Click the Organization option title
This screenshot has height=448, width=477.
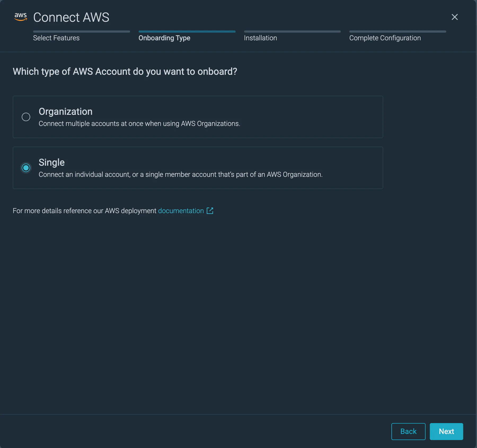point(65,112)
